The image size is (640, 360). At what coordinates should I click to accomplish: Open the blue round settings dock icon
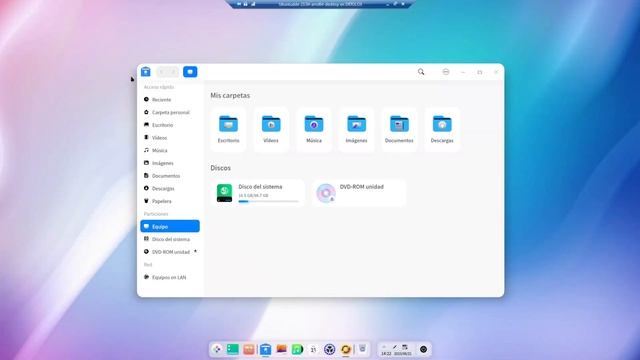point(329,349)
